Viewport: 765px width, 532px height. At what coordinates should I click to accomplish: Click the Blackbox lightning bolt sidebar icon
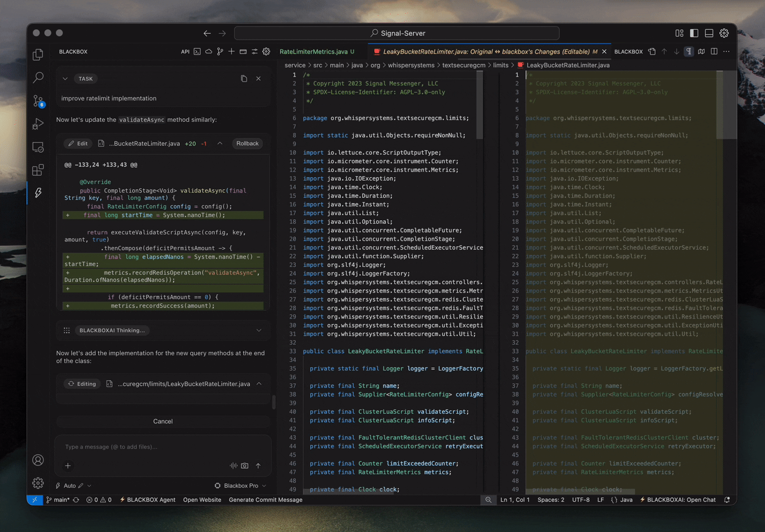(x=38, y=193)
